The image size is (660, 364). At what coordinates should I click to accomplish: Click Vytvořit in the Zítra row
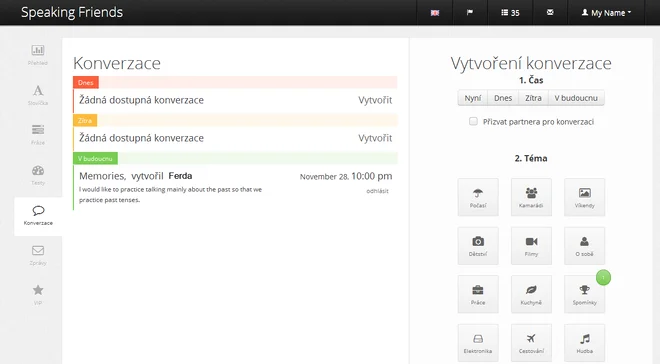coord(375,138)
